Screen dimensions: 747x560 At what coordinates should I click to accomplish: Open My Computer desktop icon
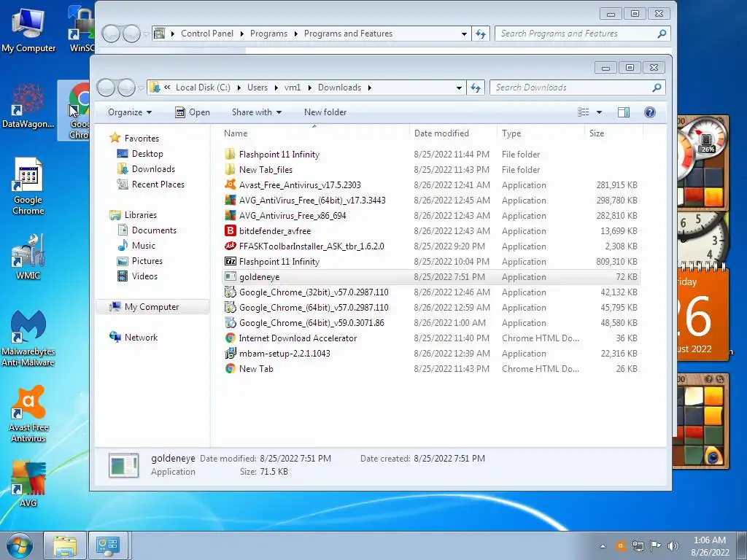tap(28, 29)
